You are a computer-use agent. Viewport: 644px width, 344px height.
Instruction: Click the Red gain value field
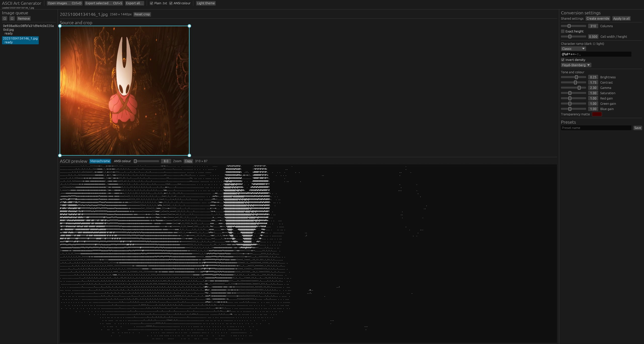click(x=593, y=98)
